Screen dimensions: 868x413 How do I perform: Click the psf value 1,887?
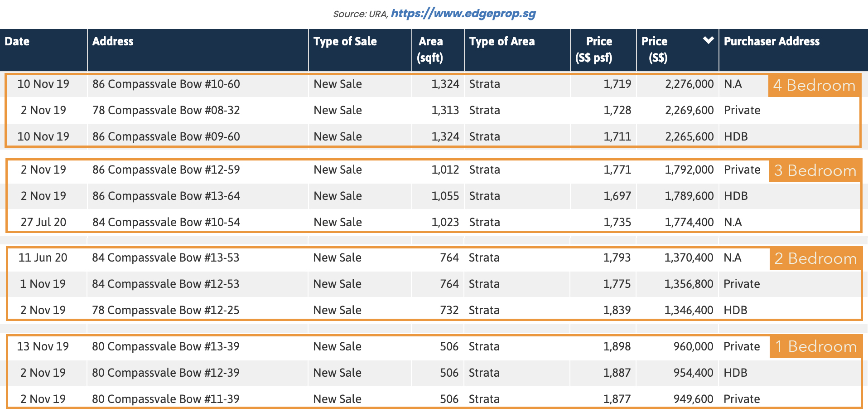coord(617,373)
